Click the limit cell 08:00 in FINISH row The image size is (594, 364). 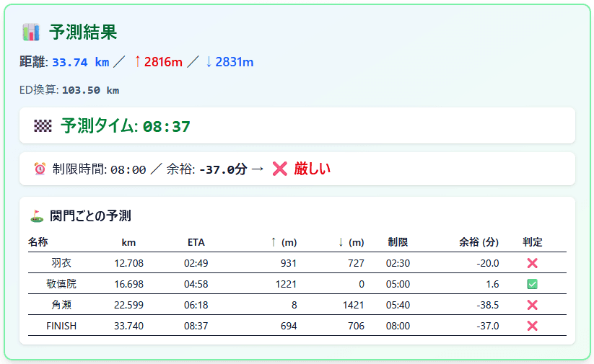(x=398, y=326)
